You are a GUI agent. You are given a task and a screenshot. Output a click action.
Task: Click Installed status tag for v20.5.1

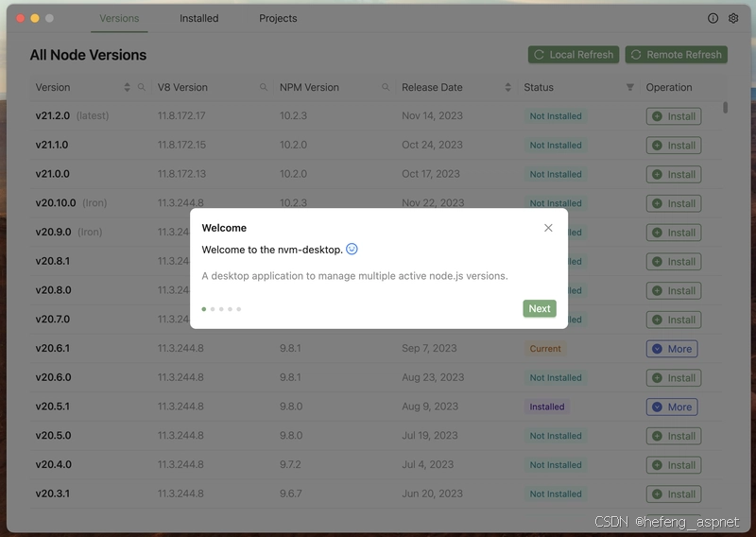click(x=547, y=407)
